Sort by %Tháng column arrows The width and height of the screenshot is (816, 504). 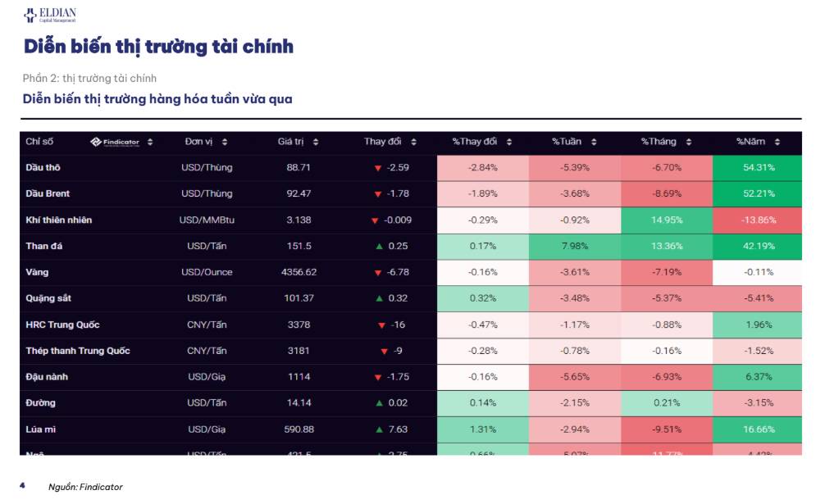[x=689, y=142]
